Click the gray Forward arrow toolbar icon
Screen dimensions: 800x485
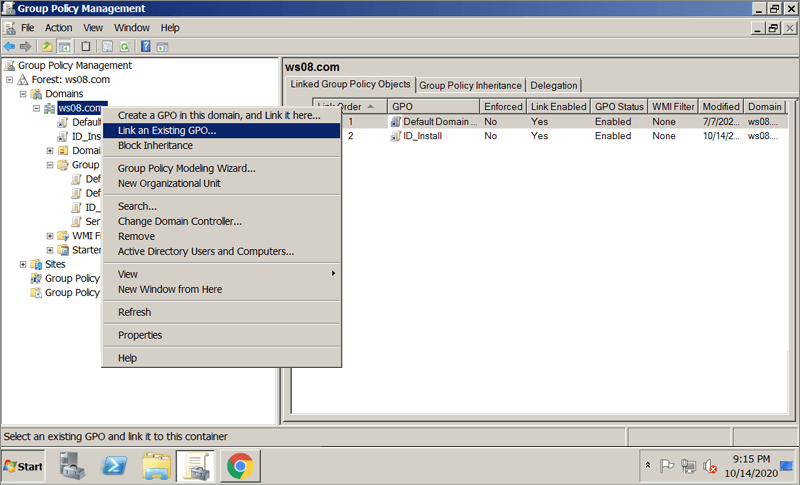pos(25,47)
